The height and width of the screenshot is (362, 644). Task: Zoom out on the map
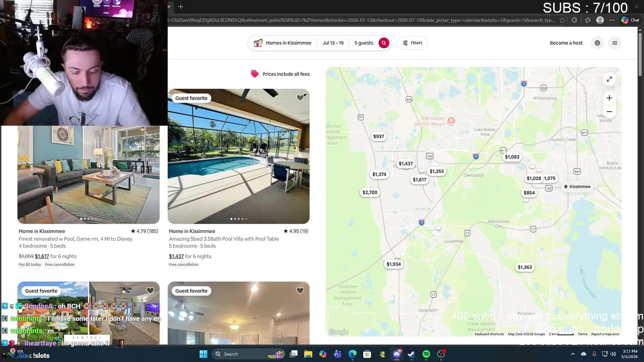coord(609,112)
